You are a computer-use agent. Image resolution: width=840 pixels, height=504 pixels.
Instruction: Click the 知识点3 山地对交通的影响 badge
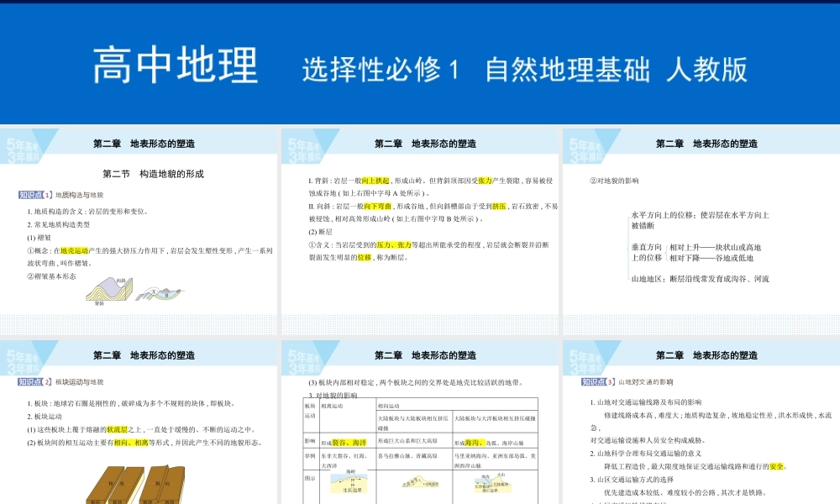(627, 382)
